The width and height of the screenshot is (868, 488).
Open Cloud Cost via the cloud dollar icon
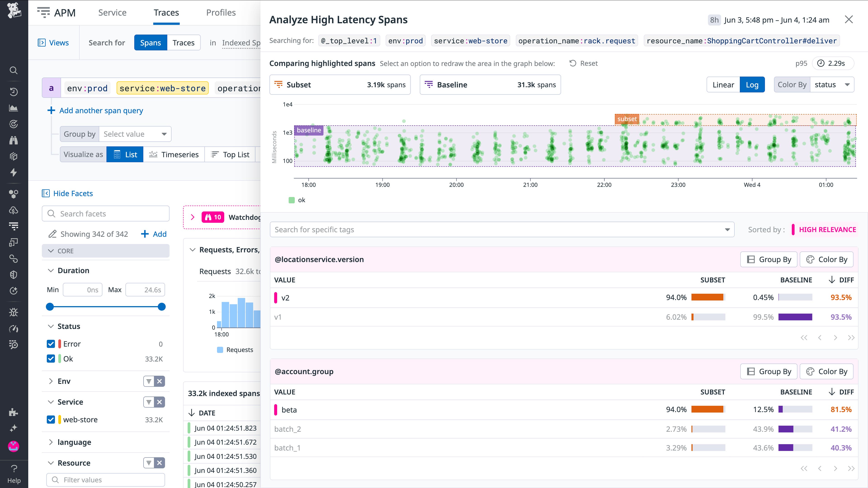(x=14, y=210)
